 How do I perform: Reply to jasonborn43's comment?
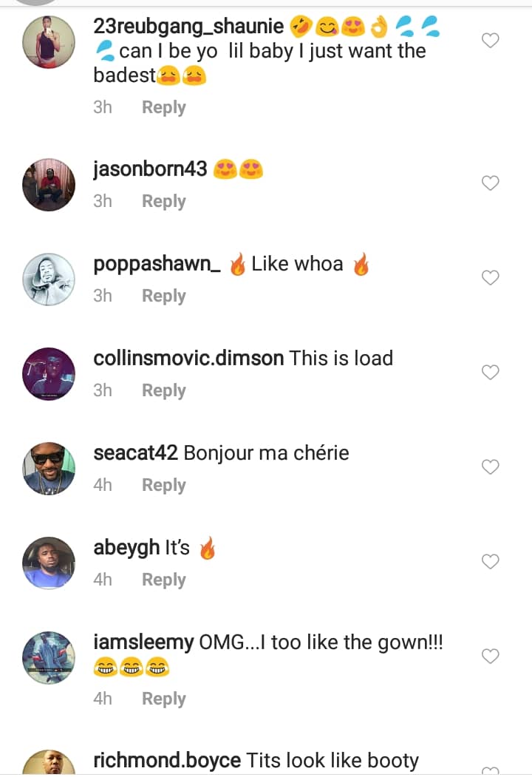(x=163, y=201)
